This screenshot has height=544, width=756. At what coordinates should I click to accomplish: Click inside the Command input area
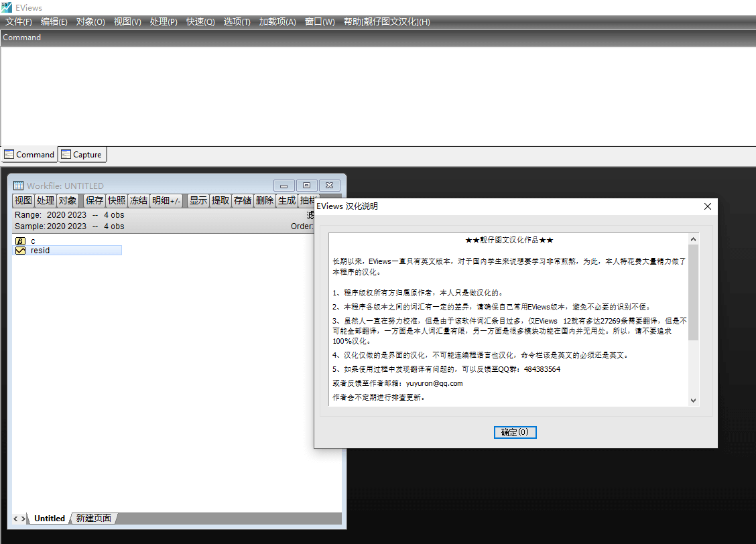point(378,96)
